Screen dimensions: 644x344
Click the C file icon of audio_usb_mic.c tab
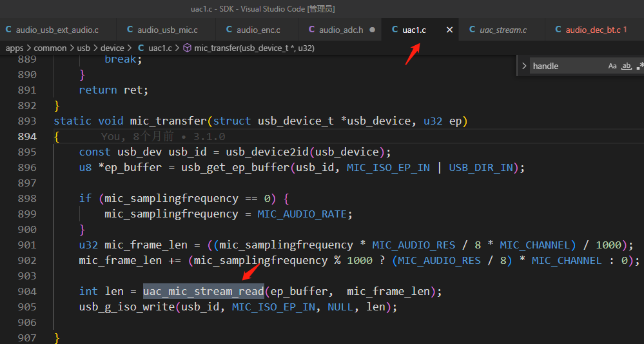click(x=130, y=30)
